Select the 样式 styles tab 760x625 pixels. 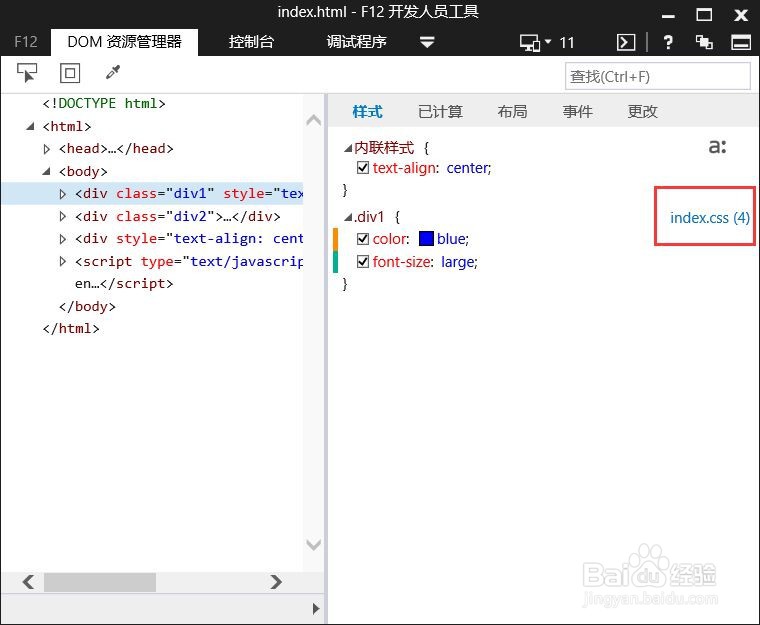point(367,112)
